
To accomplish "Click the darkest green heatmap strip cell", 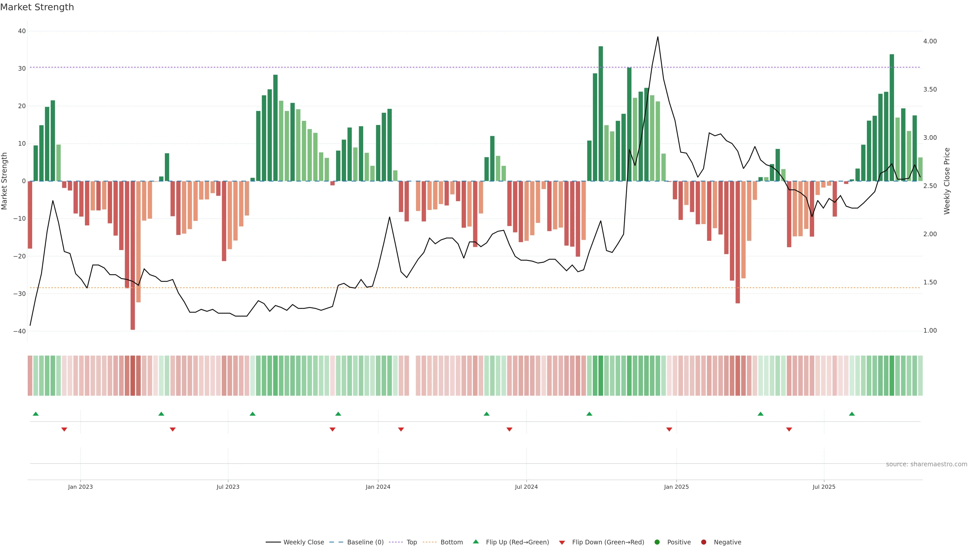I will pos(601,376).
